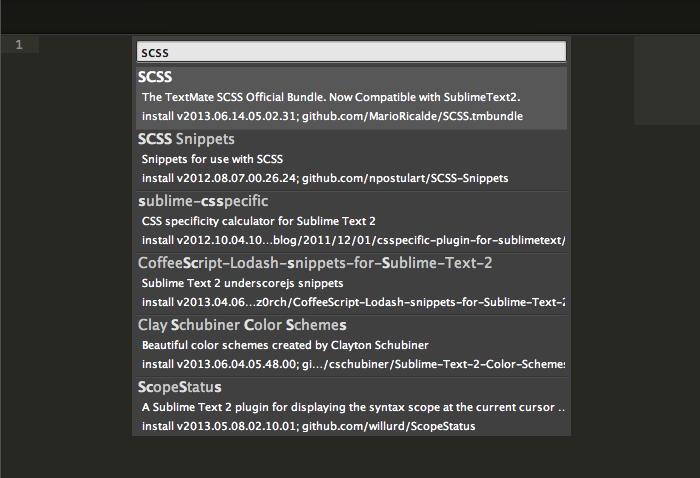The image size is (700, 478).
Task: Choose the ScopeStatus package entry
Action: pyautogui.click(x=180, y=387)
